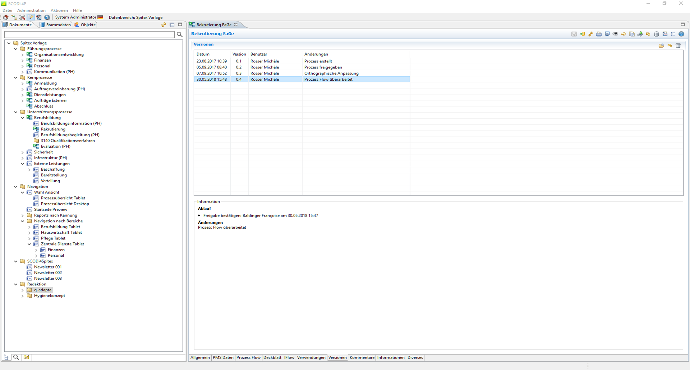This screenshot has height=370, width=690.
Task: Open the Administration menu
Action: click(31, 10)
